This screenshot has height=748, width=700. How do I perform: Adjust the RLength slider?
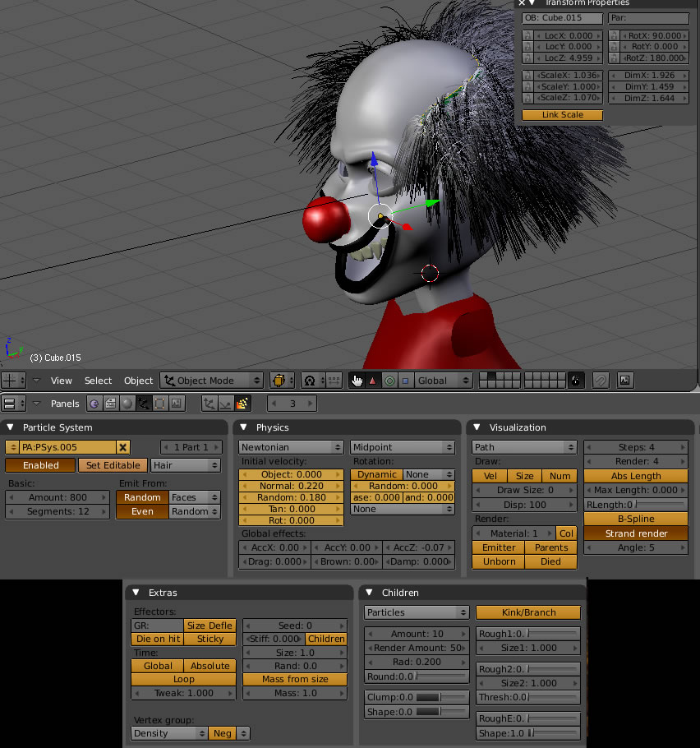tap(636, 505)
